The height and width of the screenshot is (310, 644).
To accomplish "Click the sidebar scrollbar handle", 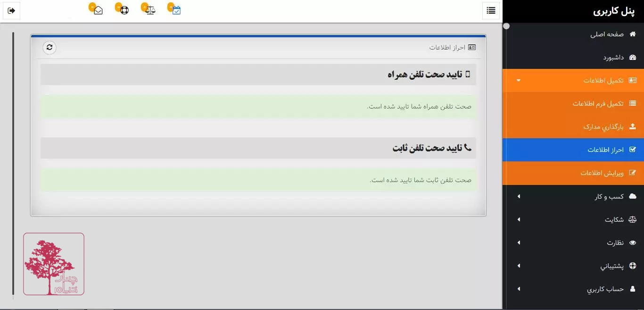I will point(506,26).
